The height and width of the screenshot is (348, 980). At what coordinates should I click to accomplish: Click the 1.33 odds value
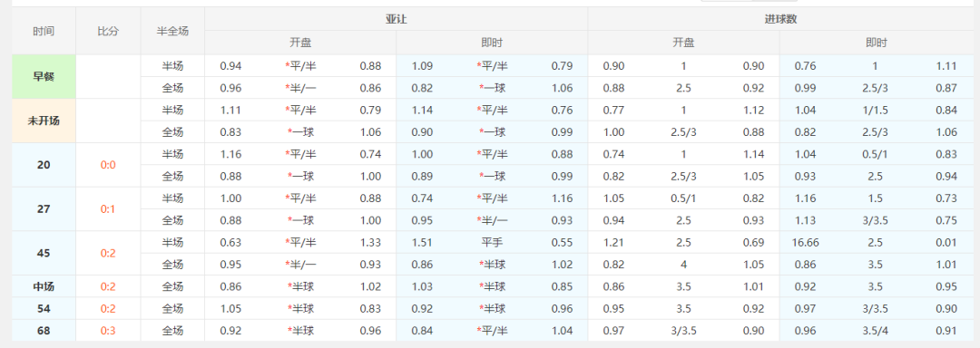[370, 242]
